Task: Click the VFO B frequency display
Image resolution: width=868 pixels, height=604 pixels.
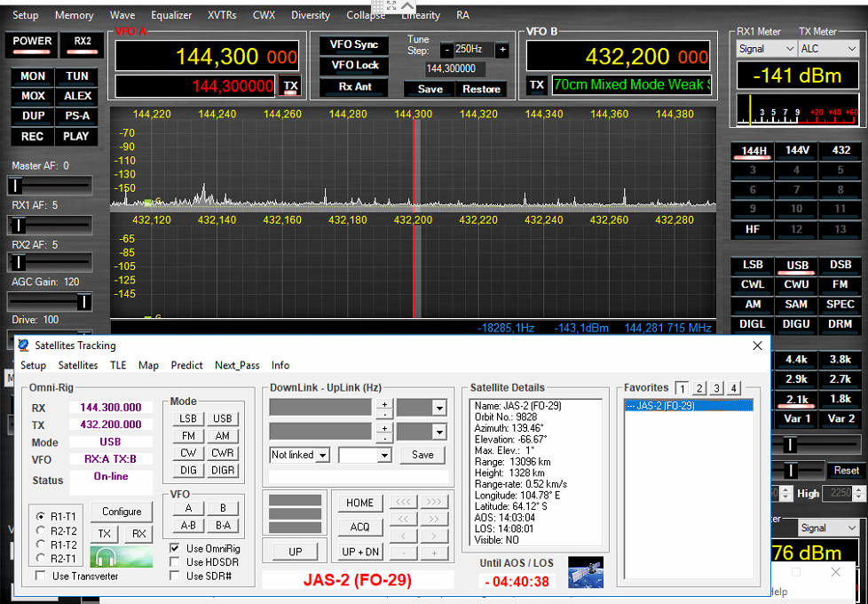Action: coord(619,56)
